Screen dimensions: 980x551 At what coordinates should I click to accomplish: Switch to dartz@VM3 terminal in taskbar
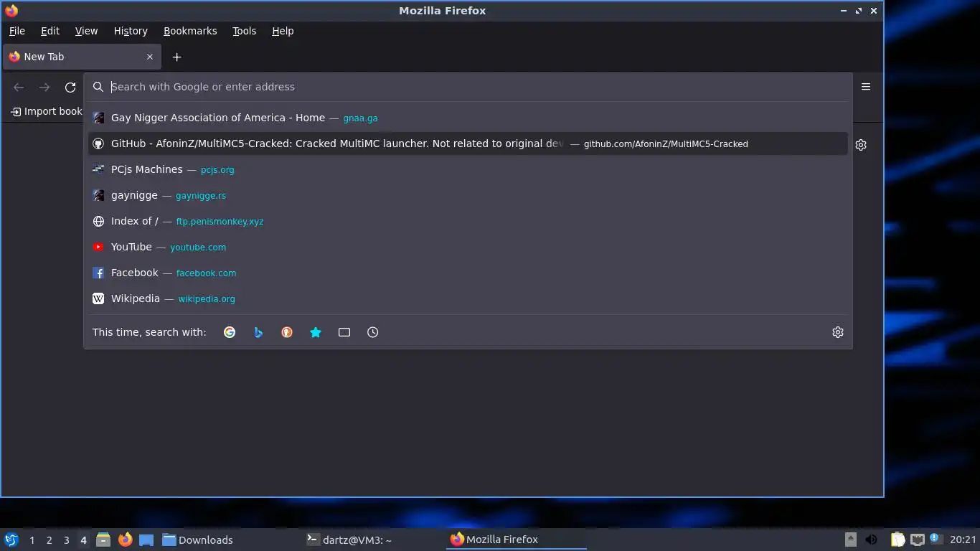pos(373,540)
